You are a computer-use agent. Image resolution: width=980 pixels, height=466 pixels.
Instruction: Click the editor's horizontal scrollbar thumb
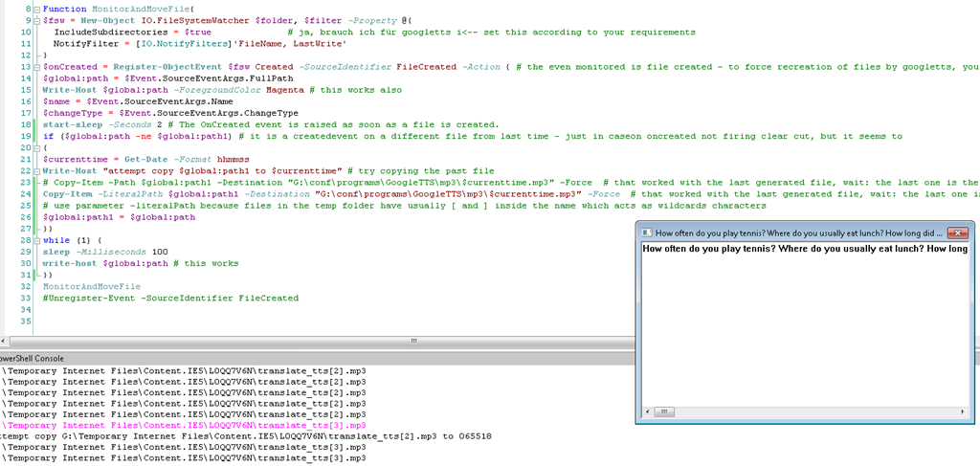point(413,340)
